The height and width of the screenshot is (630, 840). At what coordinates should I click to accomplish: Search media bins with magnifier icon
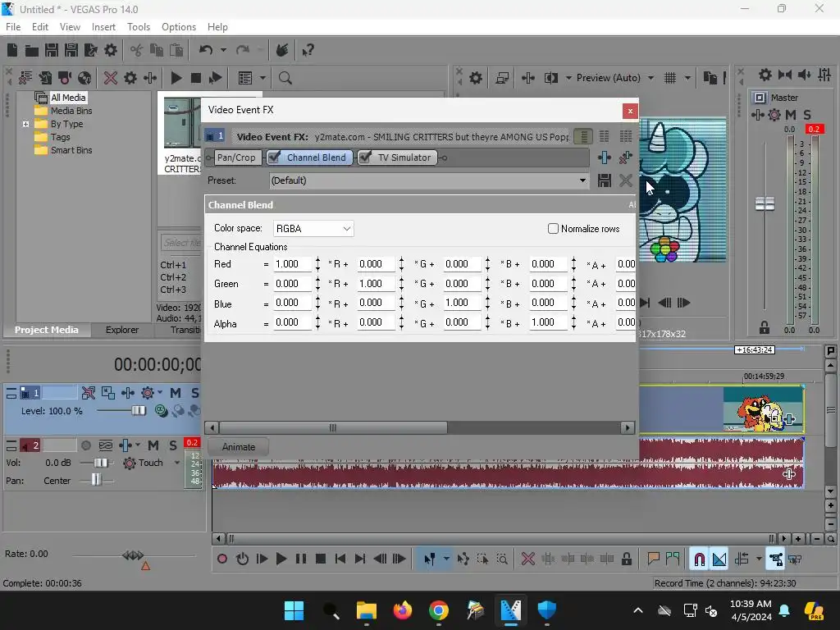(285, 78)
